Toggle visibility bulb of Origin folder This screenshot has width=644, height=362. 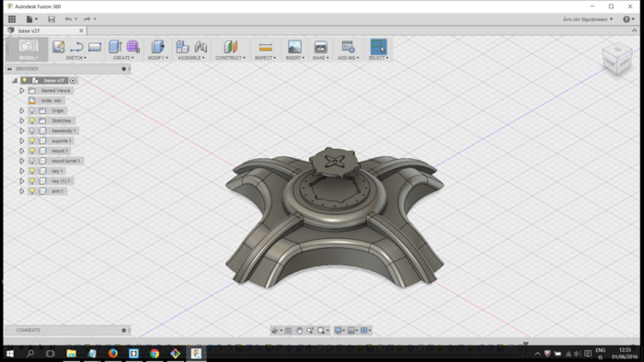[x=32, y=110]
